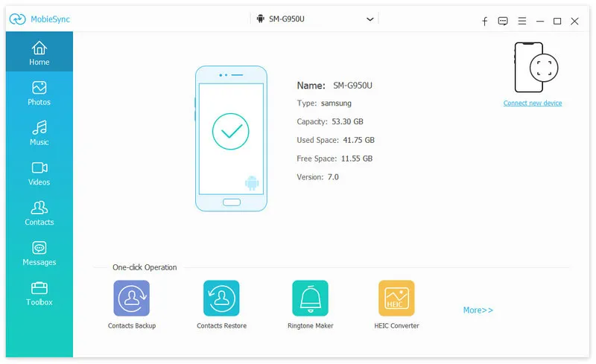Viewport: 596px width, 364px height.
Task: Click the MobieSync cloud logo
Action: (x=19, y=20)
